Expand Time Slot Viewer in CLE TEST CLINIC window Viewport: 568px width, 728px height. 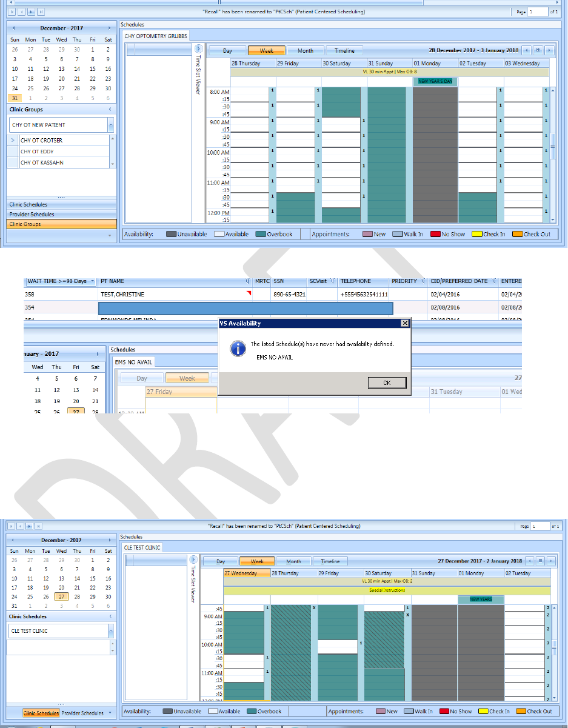pyautogui.click(x=193, y=559)
